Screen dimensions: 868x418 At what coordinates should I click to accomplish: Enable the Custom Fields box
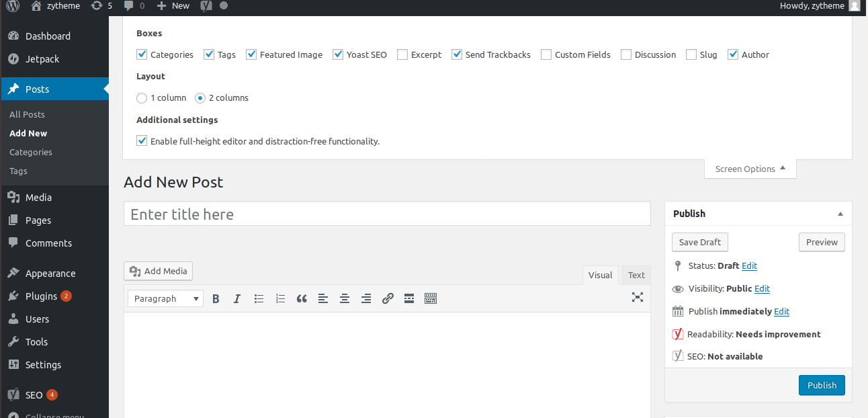546,54
